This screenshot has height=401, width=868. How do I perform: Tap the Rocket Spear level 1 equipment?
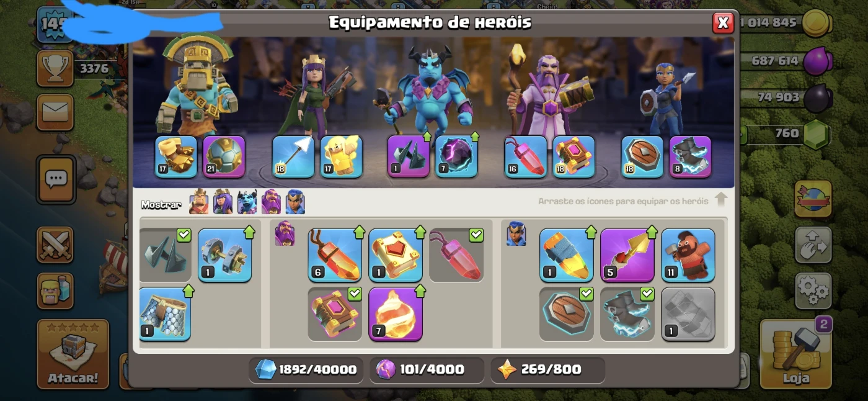(x=566, y=255)
